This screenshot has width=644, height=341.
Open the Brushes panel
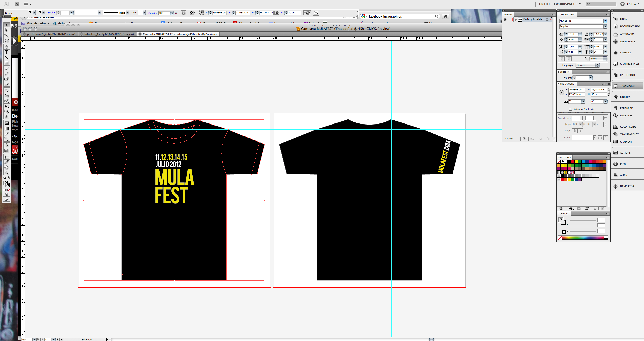point(625,97)
